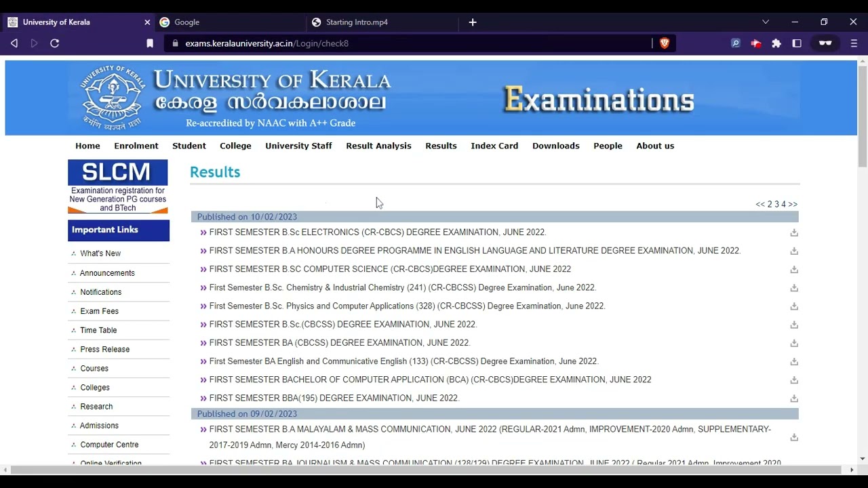Open Notifications sidebar link

[101, 292]
